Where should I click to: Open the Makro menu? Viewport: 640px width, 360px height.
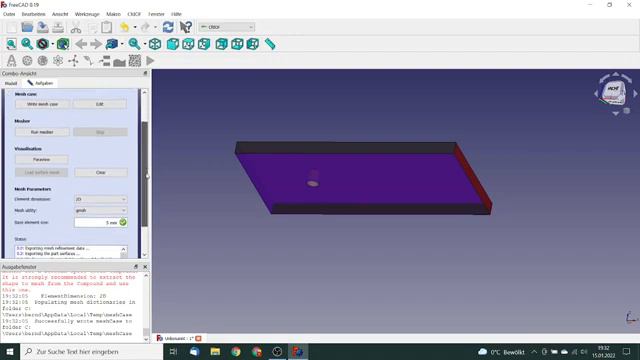pyautogui.click(x=113, y=14)
